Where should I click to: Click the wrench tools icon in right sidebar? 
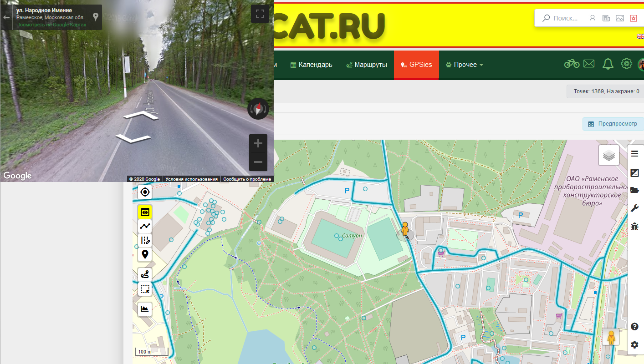635,208
